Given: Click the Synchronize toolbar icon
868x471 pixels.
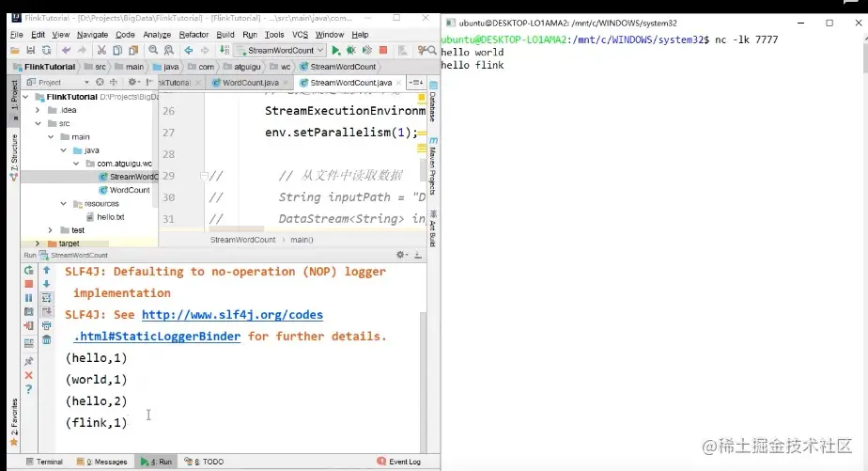Looking at the screenshot, I should click(47, 51).
